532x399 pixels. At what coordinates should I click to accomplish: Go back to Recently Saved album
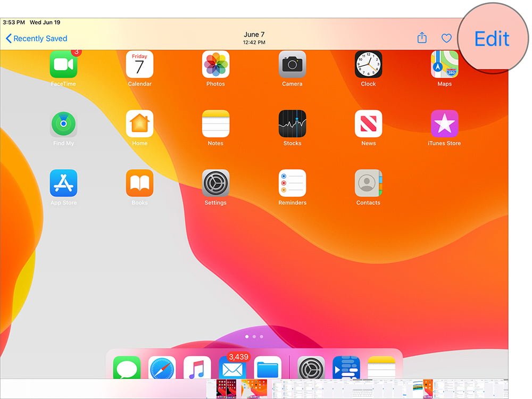coord(37,38)
